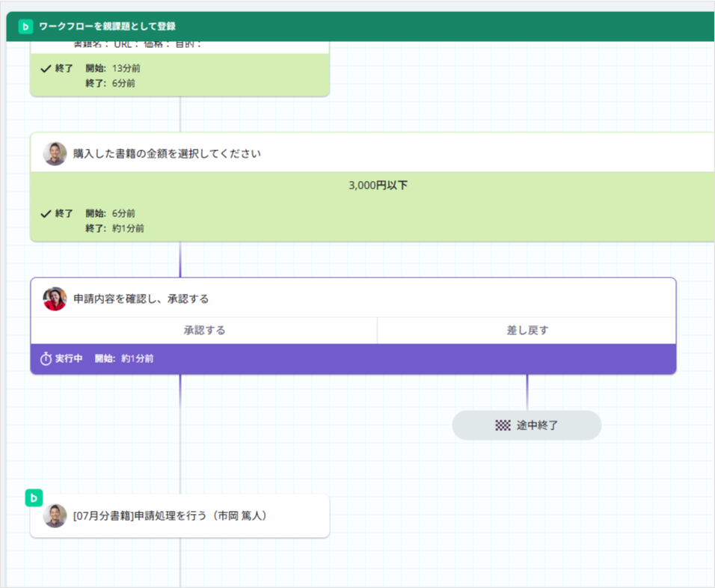
Task: Click the 終了: 6分前 status on the top card
Action: [x=111, y=83]
